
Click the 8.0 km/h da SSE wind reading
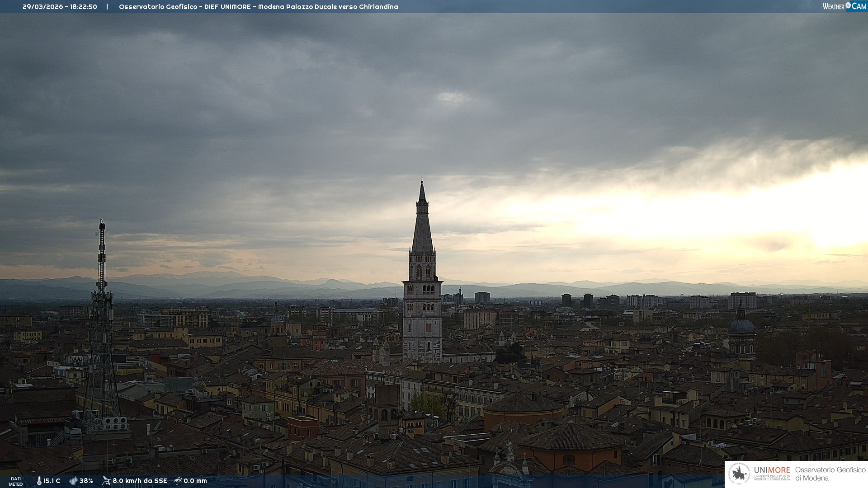click(x=140, y=481)
